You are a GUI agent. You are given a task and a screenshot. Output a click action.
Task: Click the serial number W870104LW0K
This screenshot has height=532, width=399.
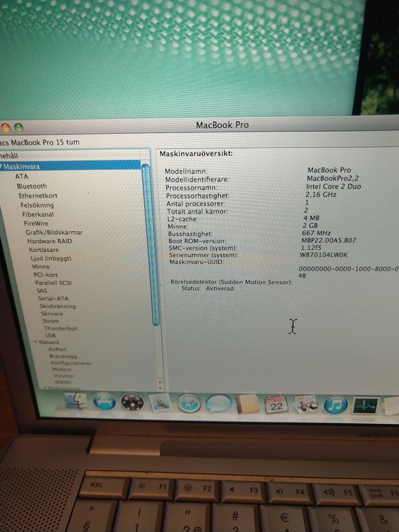click(324, 255)
